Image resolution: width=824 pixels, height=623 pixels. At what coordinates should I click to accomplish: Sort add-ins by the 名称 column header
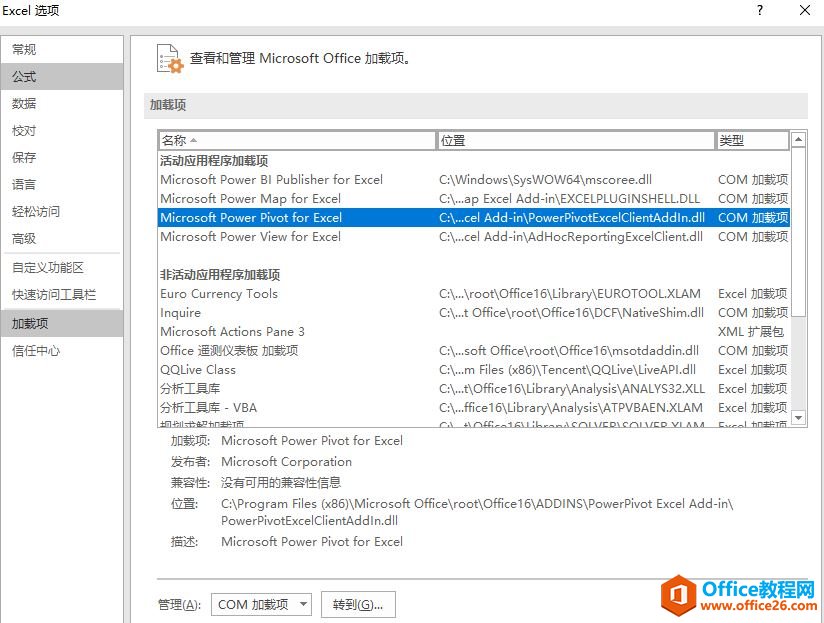point(297,141)
